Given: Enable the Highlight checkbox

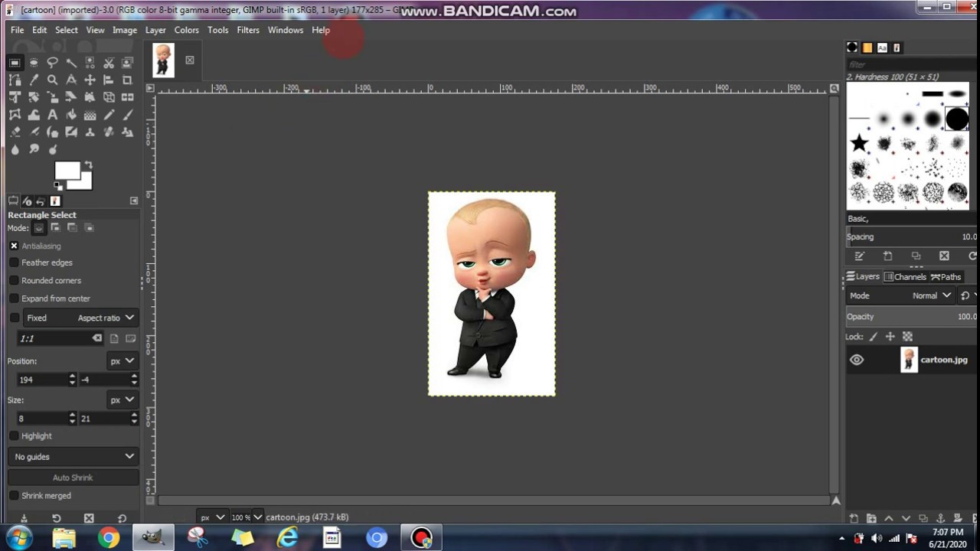Looking at the screenshot, I should pyautogui.click(x=14, y=435).
